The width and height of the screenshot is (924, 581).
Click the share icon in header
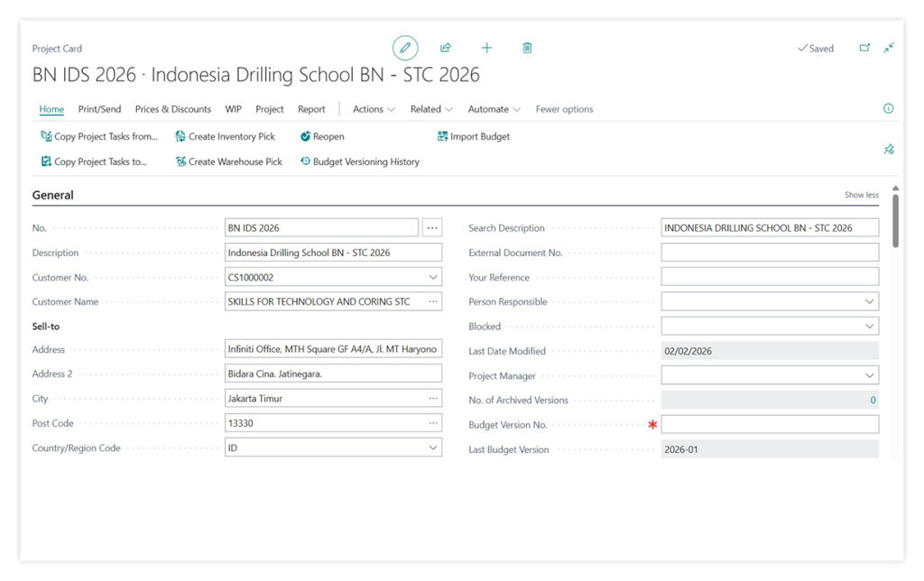click(x=446, y=48)
